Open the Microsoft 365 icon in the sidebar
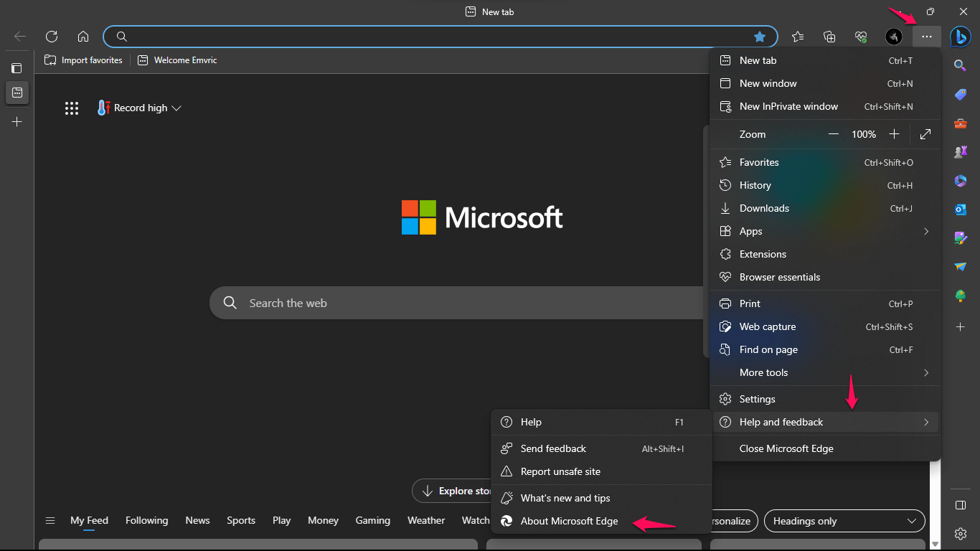 click(960, 181)
